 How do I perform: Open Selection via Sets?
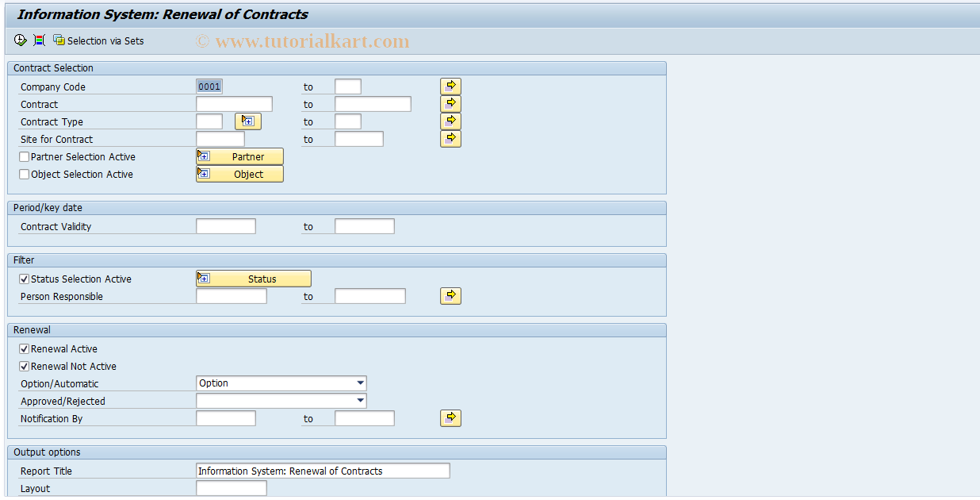coord(98,40)
